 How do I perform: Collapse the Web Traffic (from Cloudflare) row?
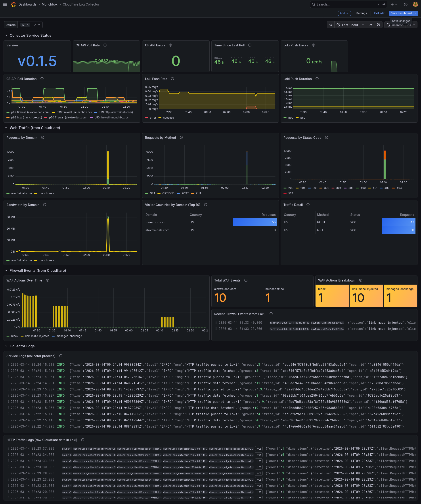coord(6,128)
